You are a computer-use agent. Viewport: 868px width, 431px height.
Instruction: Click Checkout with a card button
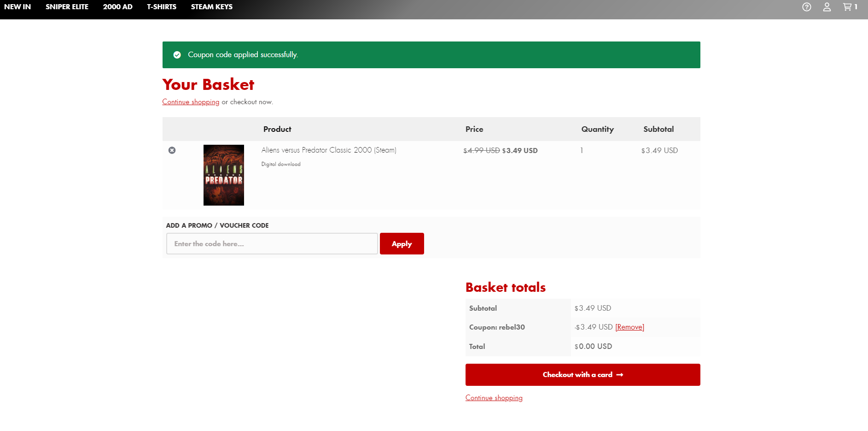583,375
